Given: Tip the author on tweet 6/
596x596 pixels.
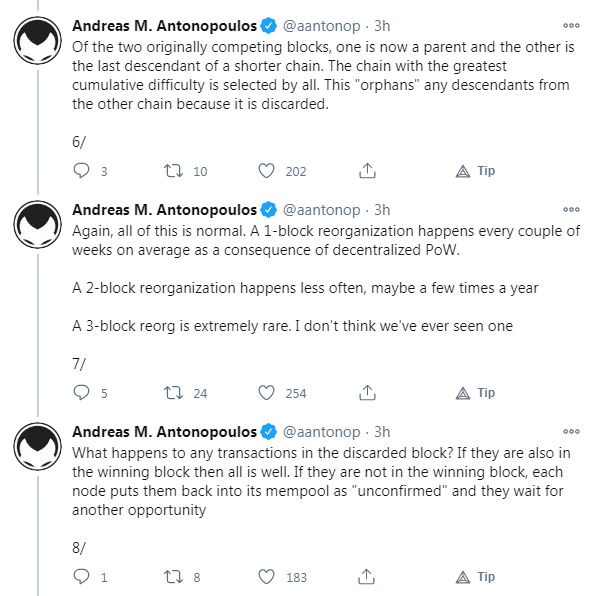Looking at the screenshot, I should point(475,171).
